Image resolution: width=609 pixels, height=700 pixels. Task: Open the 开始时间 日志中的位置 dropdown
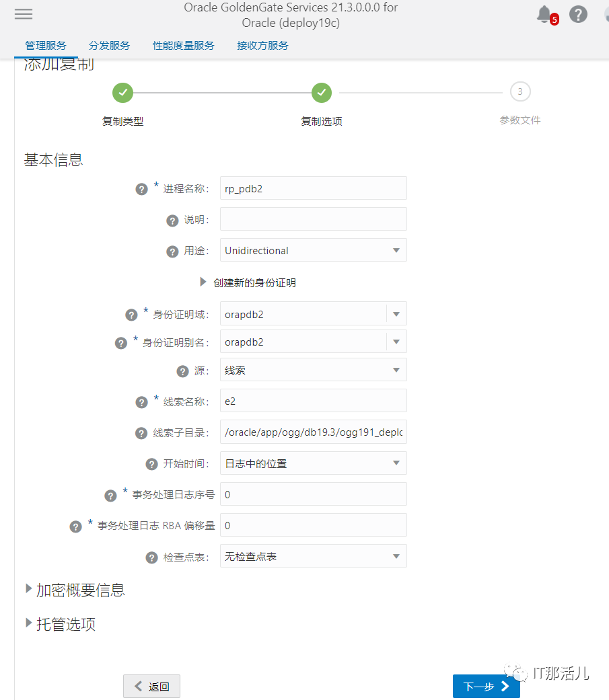click(313, 463)
